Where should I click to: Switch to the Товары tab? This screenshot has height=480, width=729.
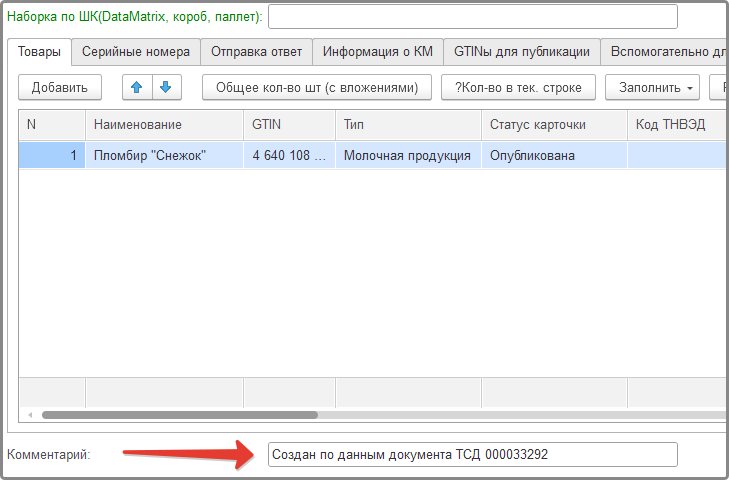point(40,52)
